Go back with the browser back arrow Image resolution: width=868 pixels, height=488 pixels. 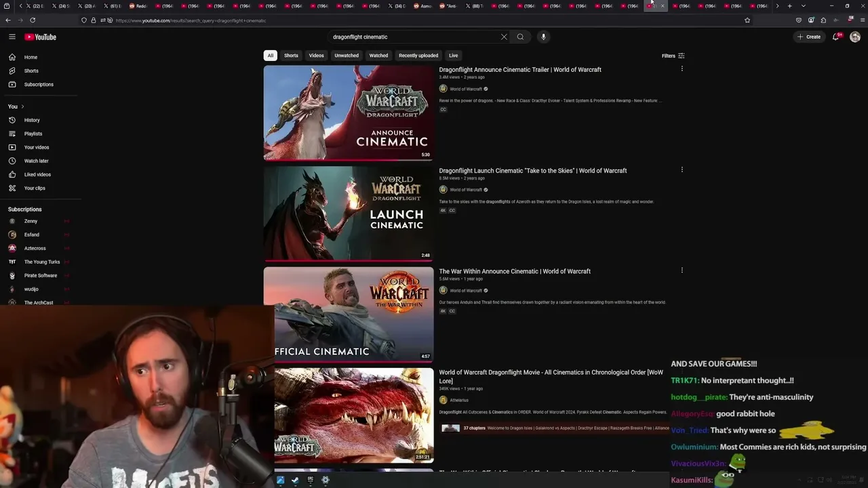point(8,20)
